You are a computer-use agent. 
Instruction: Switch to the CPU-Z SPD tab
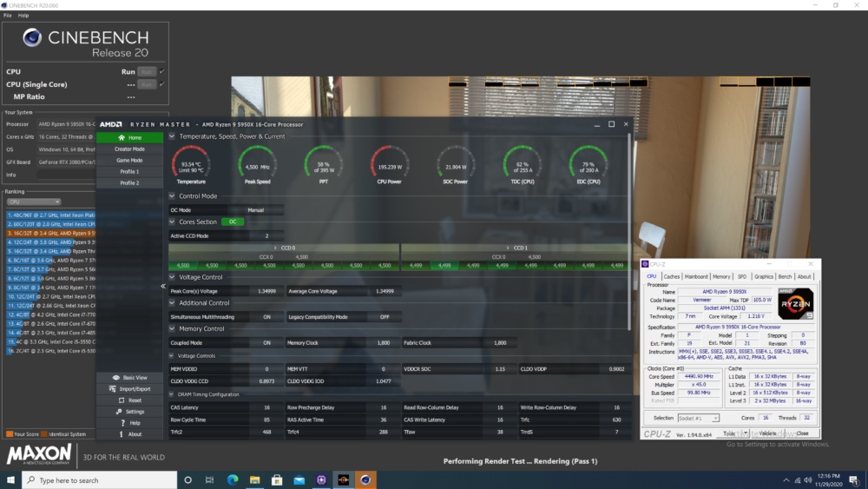tap(742, 276)
